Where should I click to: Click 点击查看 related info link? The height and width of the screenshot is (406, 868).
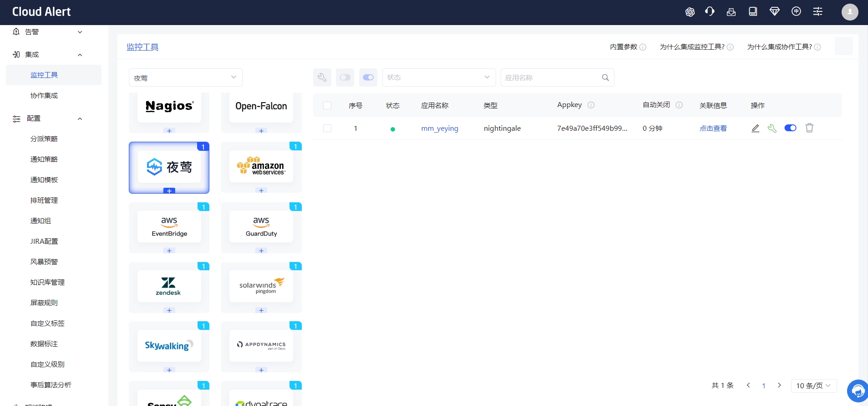pos(713,128)
